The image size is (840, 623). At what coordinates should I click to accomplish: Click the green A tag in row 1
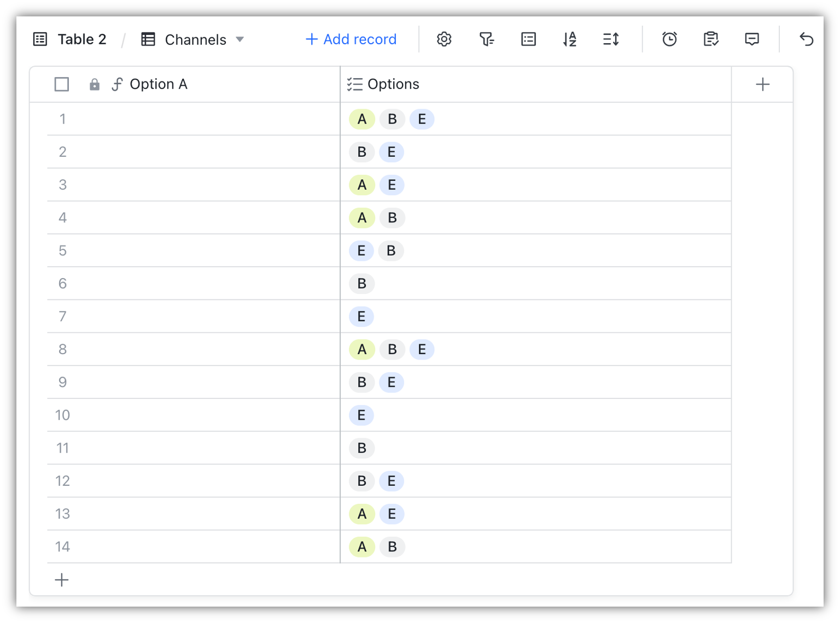[361, 119]
